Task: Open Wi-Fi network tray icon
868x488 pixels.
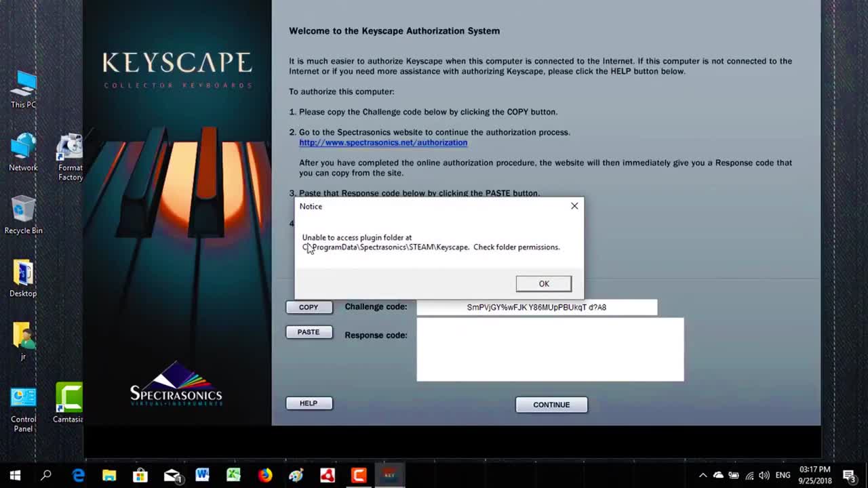Action: tap(749, 475)
